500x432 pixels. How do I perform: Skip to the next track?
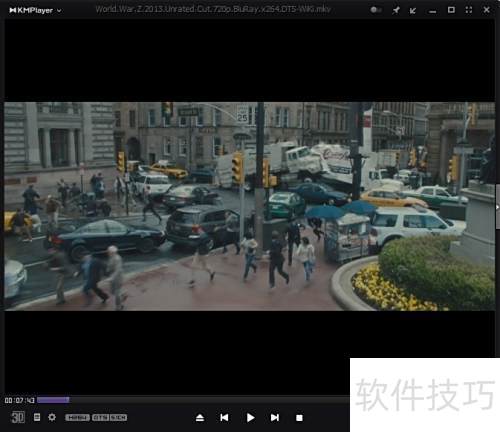tap(275, 417)
